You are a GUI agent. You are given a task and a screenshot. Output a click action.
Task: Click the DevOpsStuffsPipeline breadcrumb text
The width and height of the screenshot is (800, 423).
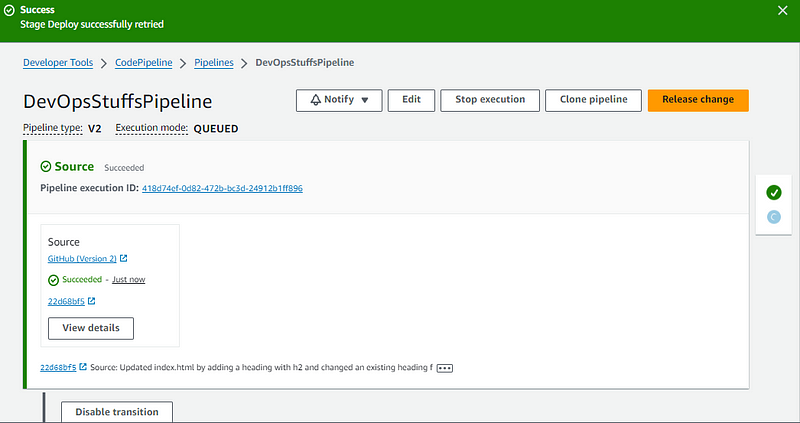[x=305, y=62]
